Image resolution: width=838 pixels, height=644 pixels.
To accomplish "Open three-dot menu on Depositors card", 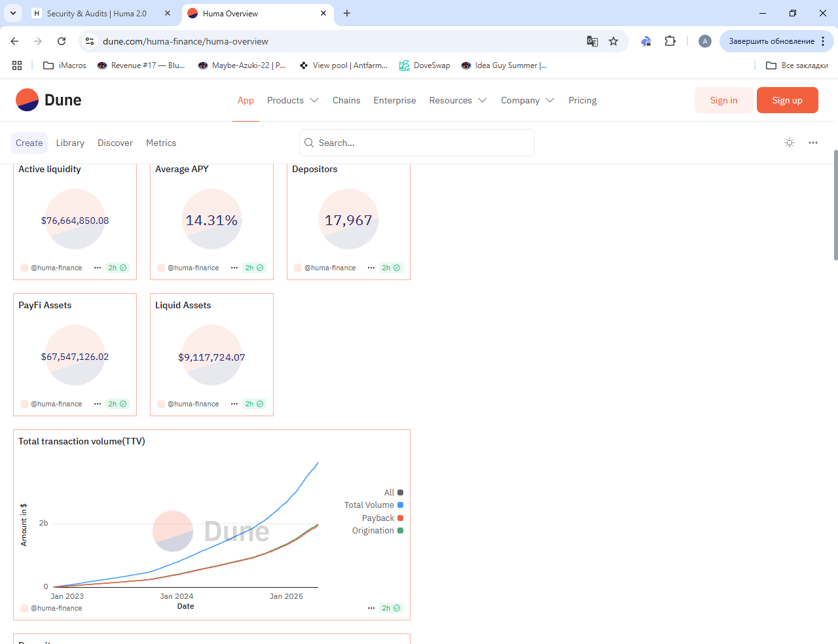I will (x=371, y=268).
